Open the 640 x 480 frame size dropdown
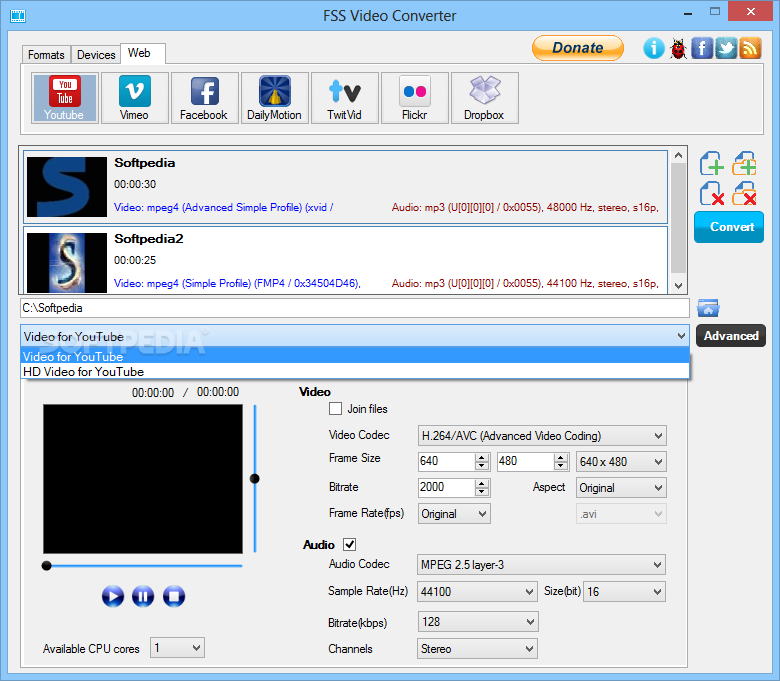Viewport: 780px width, 681px height. 621,462
